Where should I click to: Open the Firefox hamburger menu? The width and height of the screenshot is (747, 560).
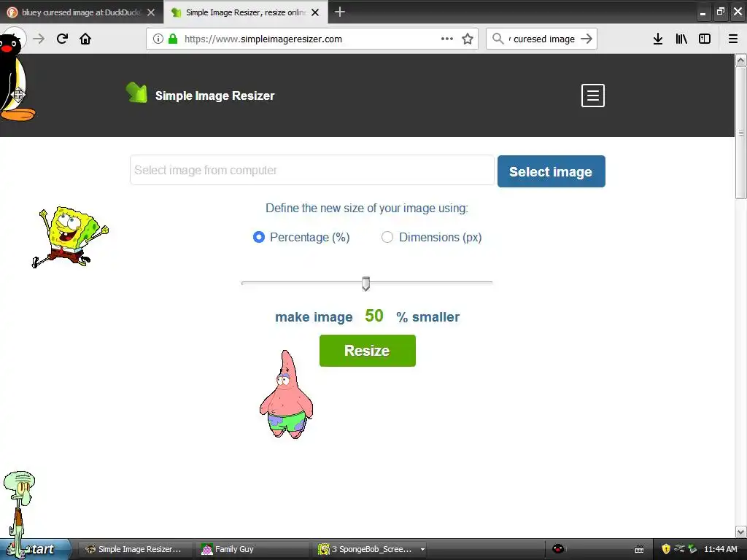click(x=733, y=39)
